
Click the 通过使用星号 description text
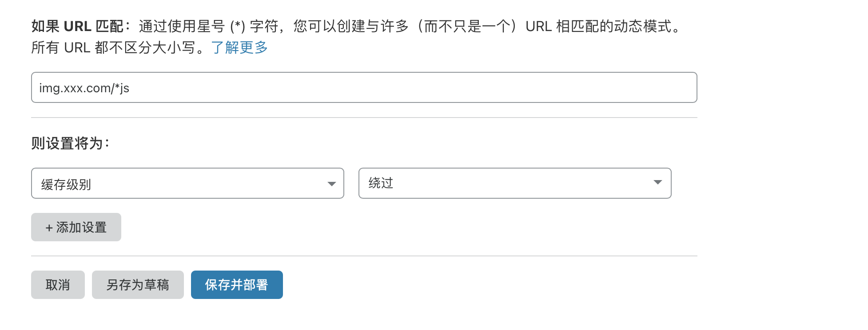[182, 27]
